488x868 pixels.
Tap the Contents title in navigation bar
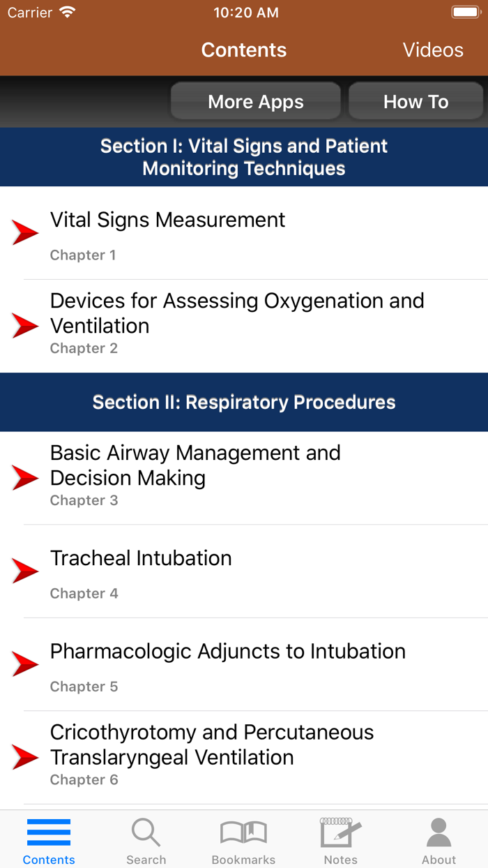(244, 50)
